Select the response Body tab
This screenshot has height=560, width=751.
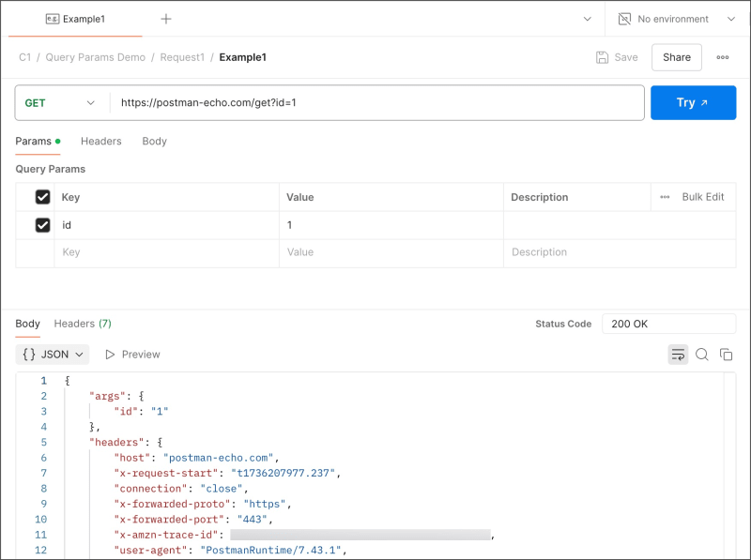(28, 324)
